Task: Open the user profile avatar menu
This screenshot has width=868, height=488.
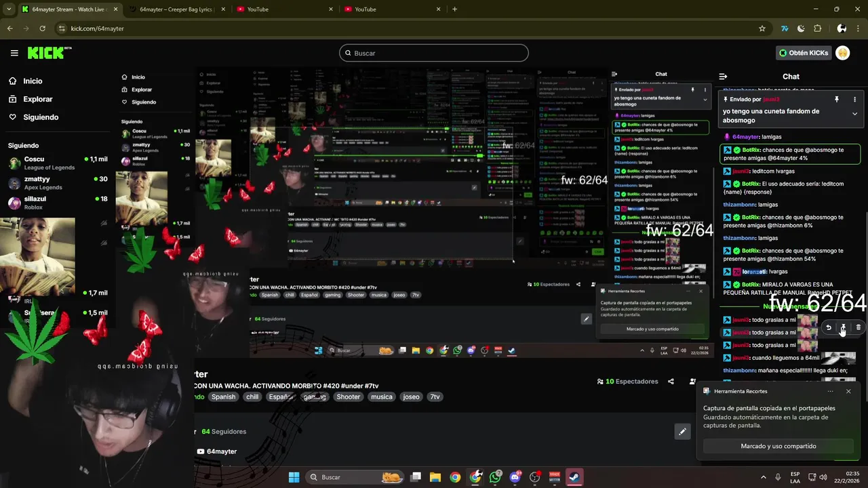Action: click(x=843, y=53)
